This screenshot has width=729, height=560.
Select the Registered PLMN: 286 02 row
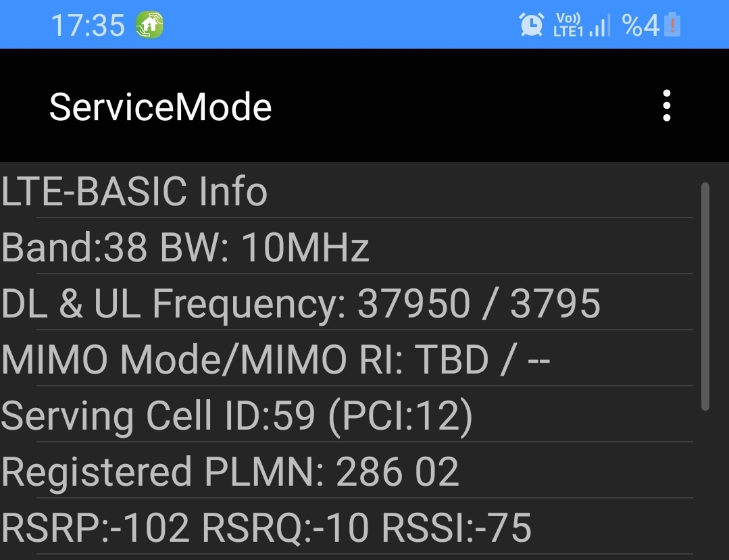pyautogui.click(x=347, y=472)
